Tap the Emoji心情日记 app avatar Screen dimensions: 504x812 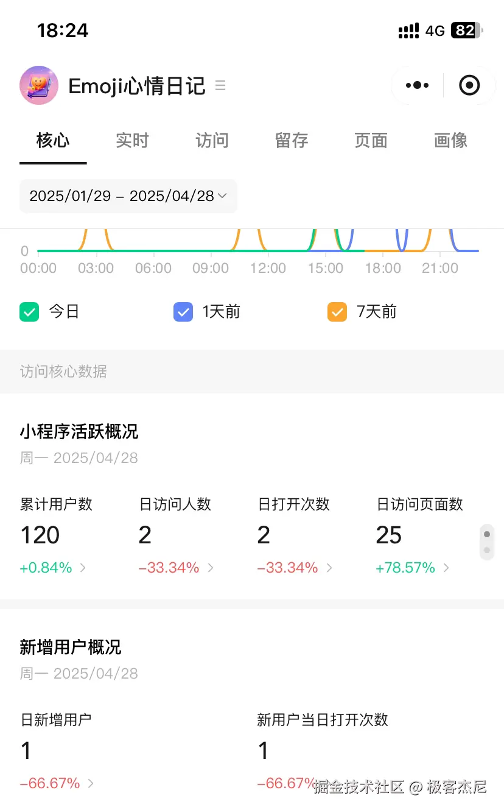pyautogui.click(x=38, y=85)
